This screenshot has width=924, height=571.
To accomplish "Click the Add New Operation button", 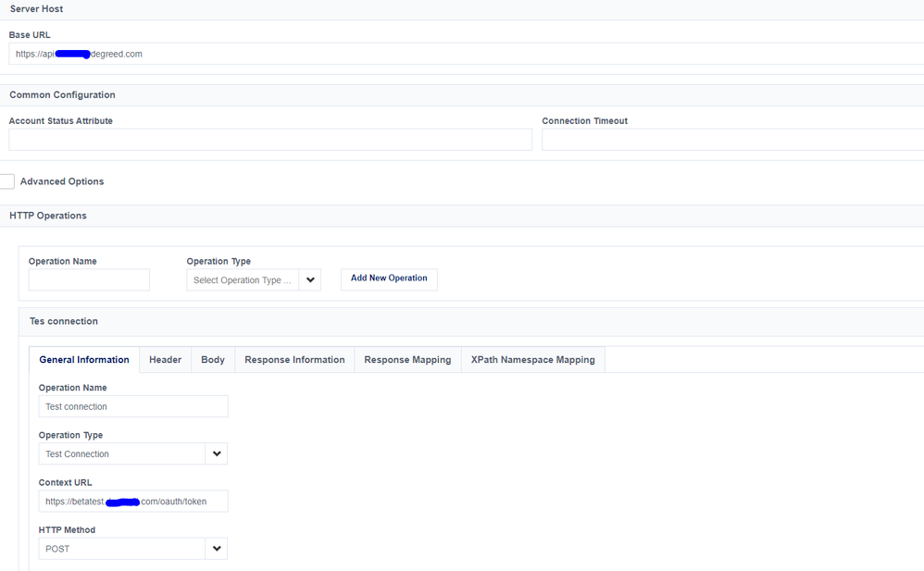I will point(389,279).
